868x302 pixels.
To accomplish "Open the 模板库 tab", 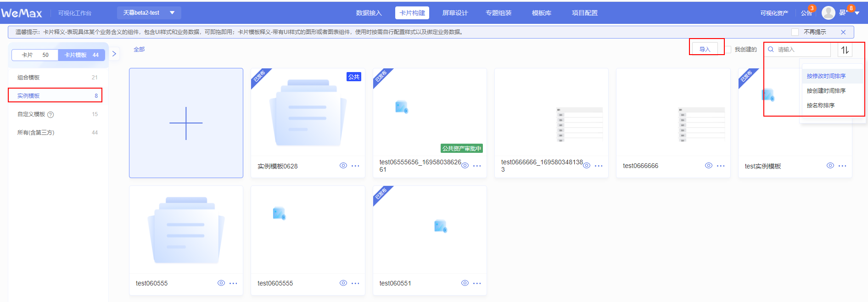I will 542,13.
